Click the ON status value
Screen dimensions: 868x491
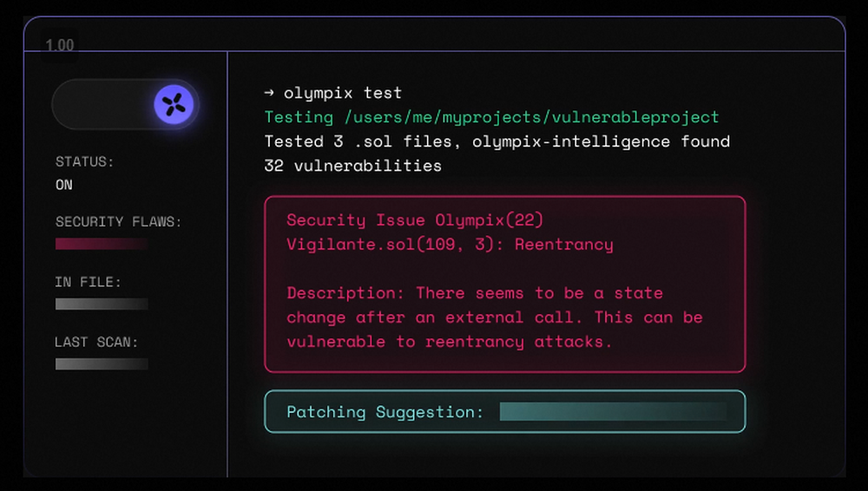point(63,185)
